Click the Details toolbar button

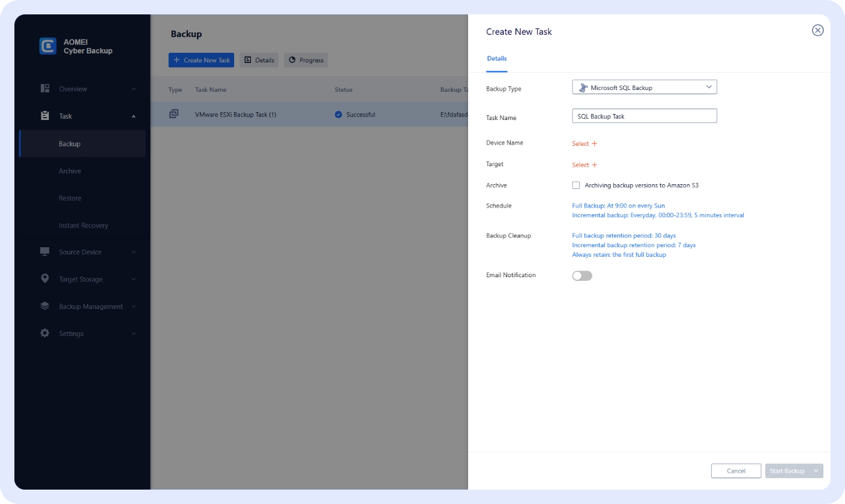pyautogui.click(x=259, y=60)
